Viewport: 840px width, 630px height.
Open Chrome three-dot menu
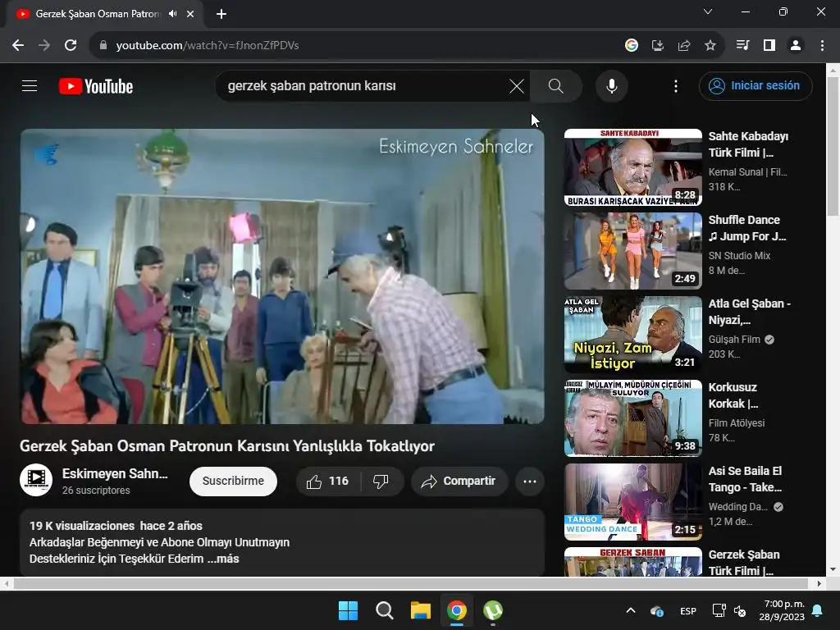click(x=822, y=45)
